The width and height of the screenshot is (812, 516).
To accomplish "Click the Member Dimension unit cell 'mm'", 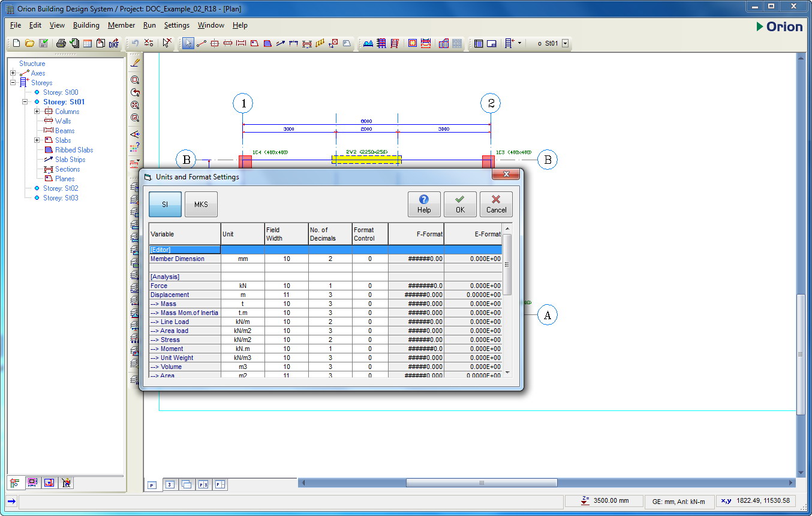I will pos(243,259).
